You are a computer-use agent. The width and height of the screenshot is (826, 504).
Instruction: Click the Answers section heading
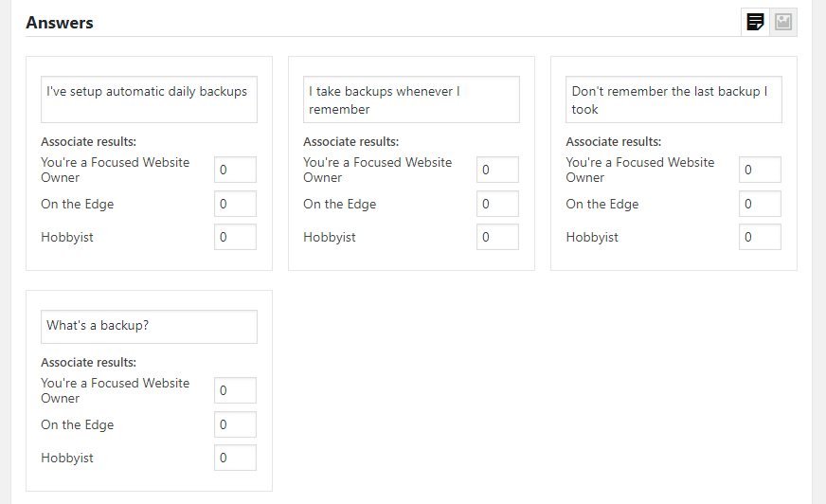point(60,23)
